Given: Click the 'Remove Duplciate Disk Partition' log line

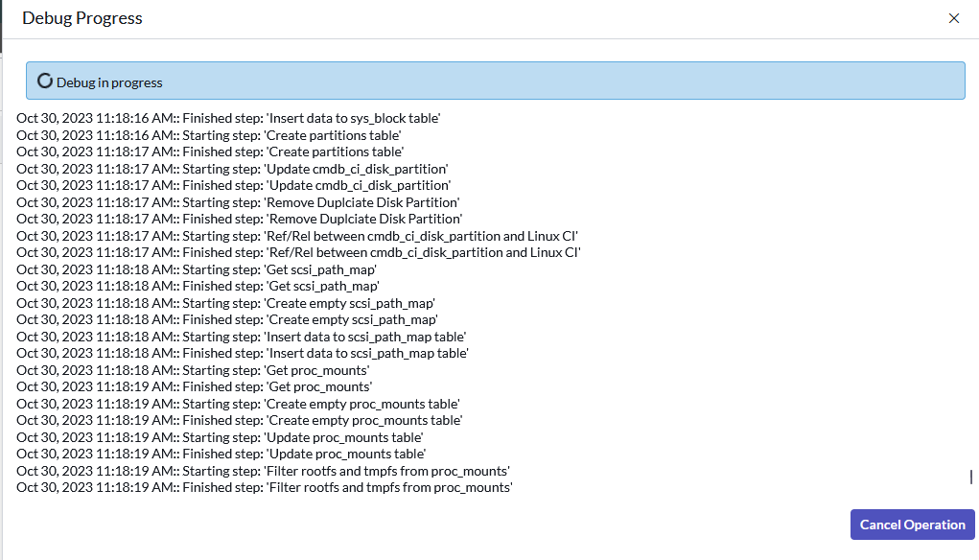Looking at the screenshot, I should coord(235,201).
